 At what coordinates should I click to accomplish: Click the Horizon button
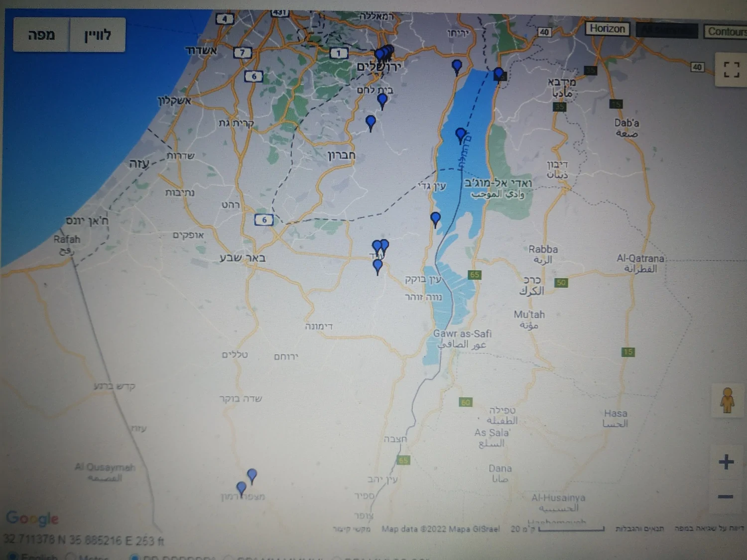coord(607,29)
